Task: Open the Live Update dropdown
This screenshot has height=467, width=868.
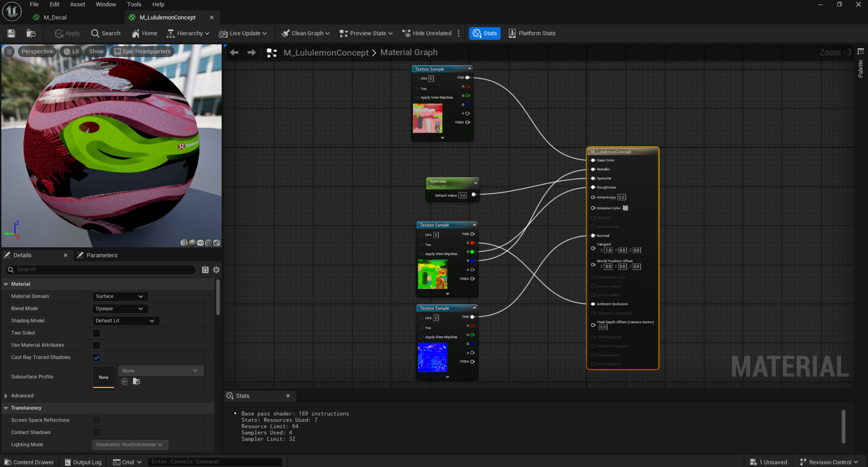Action: (243, 33)
